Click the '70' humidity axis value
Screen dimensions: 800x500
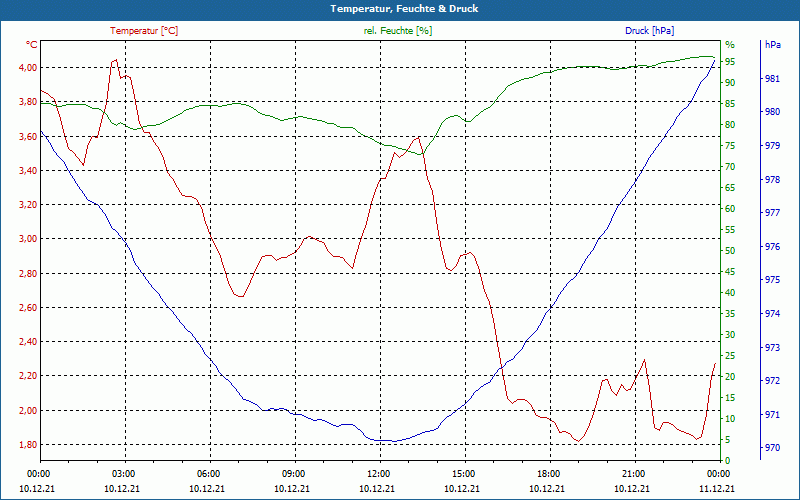730,166
